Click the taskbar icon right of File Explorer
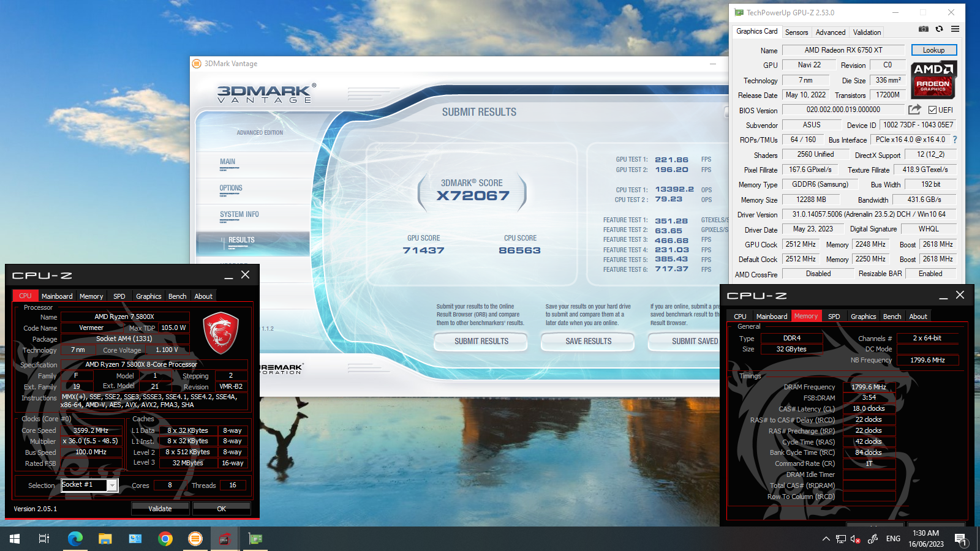The image size is (980, 551). pyautogui.click(x=135, y=539)
